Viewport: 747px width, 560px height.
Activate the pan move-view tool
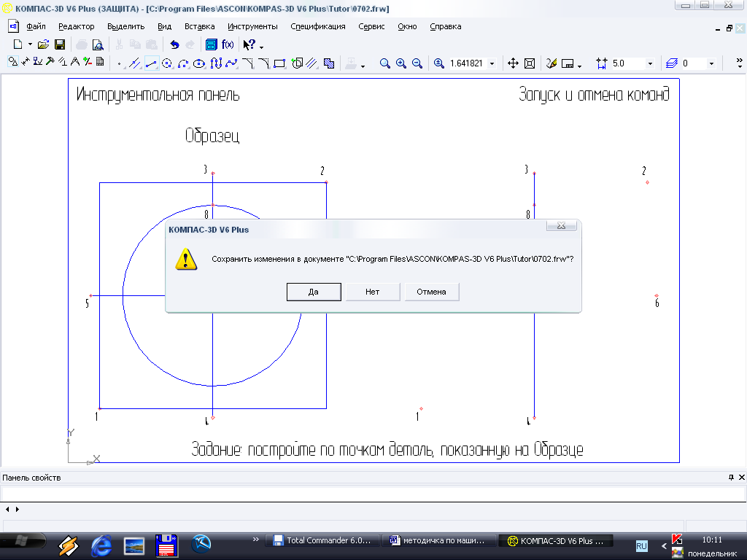[x=513, y=63]
